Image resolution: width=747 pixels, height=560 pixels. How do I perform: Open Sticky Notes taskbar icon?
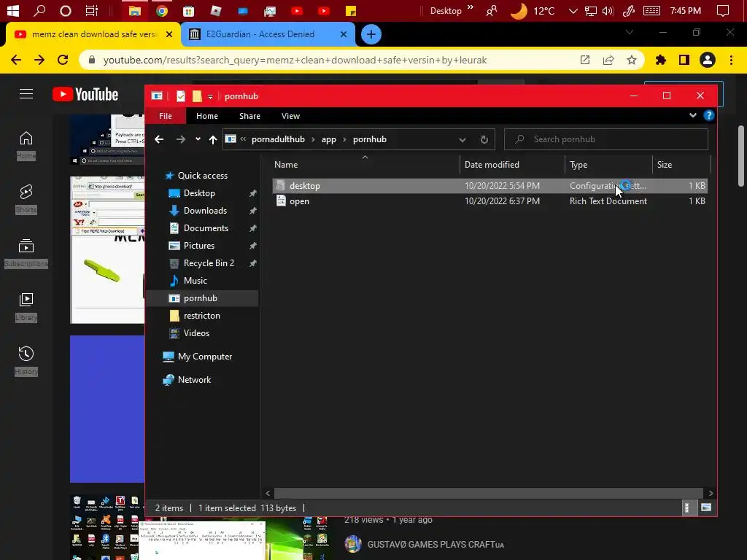pos(351,11)
